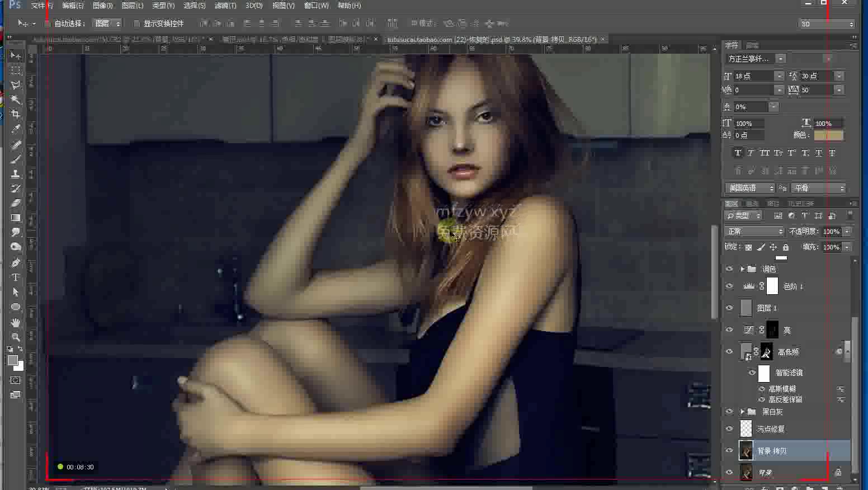Click the All Caps TT button
The image size is (868, 490).
(765, 153)
